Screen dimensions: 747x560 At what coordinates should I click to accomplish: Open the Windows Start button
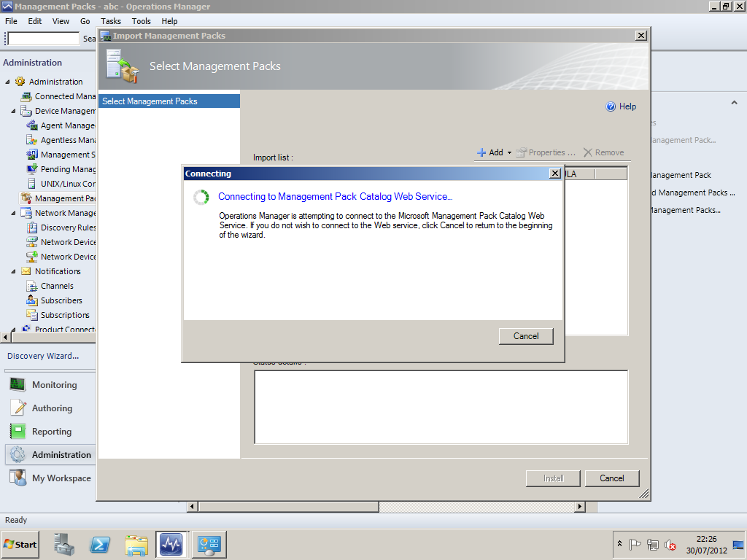point(20,544)
